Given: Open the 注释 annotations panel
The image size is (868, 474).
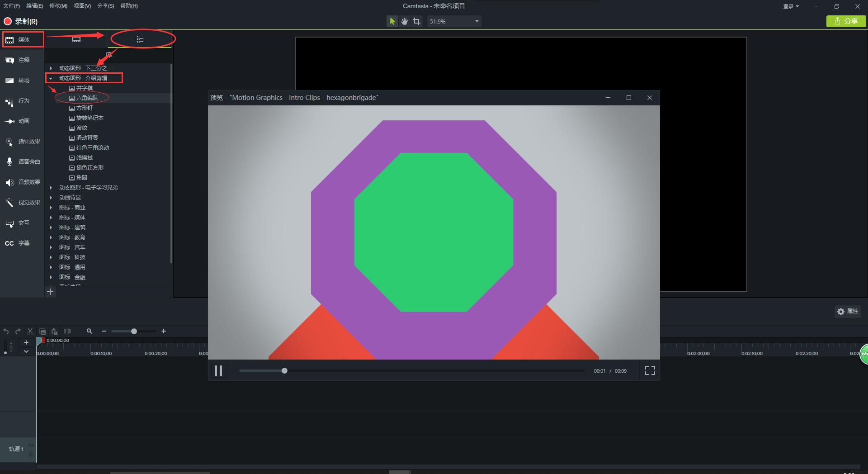Looking at the screenshot, I should coord(23,60).
